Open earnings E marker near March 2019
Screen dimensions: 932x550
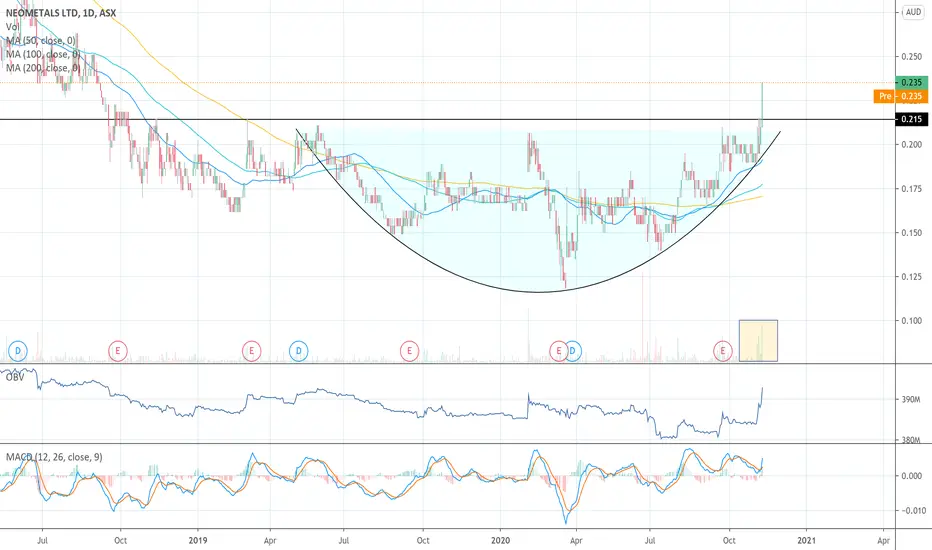tap(251, 351)
